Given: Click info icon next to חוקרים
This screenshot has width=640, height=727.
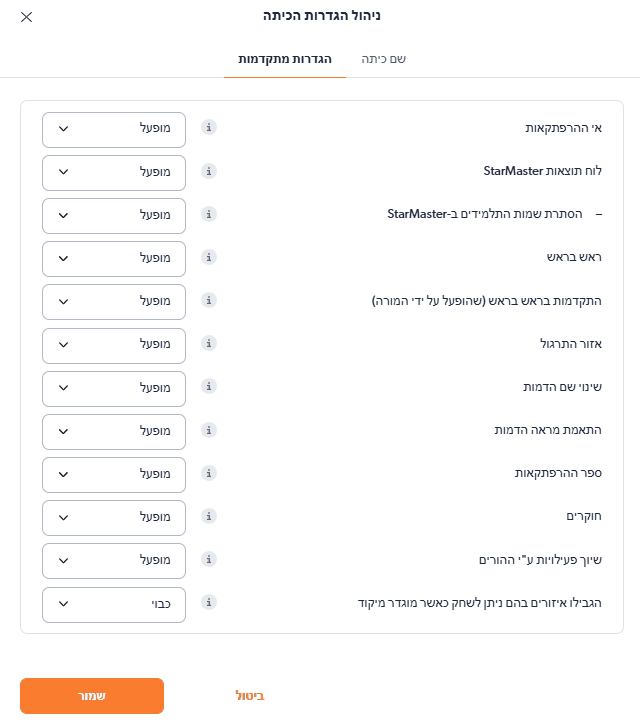Looking at the screenshot, I should [209, 515].
